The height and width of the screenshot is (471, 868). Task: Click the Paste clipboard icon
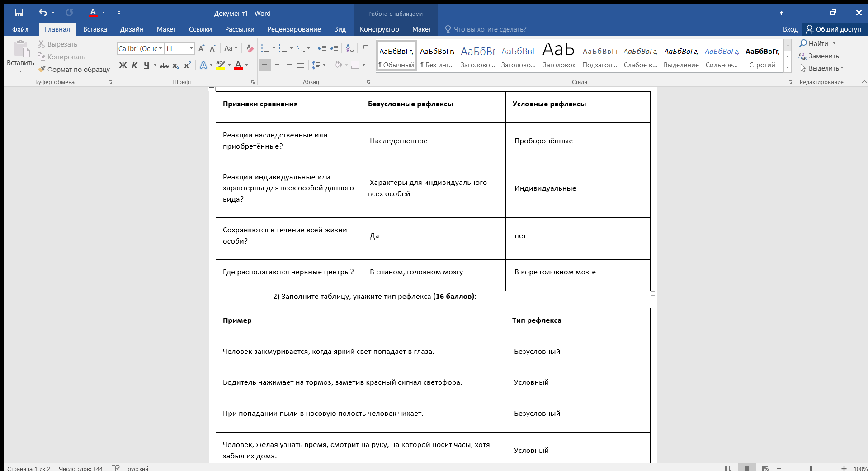20,49
